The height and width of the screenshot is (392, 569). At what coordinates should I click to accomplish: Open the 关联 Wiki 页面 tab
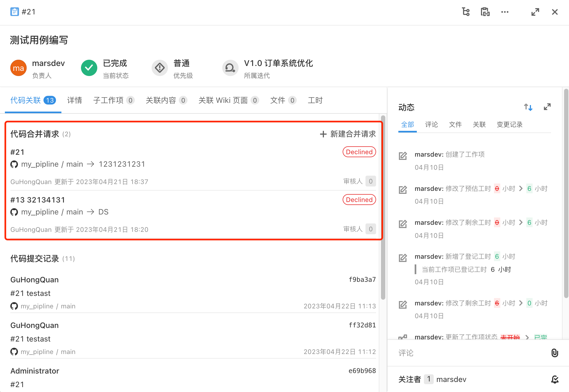click(x=229, y=100)
